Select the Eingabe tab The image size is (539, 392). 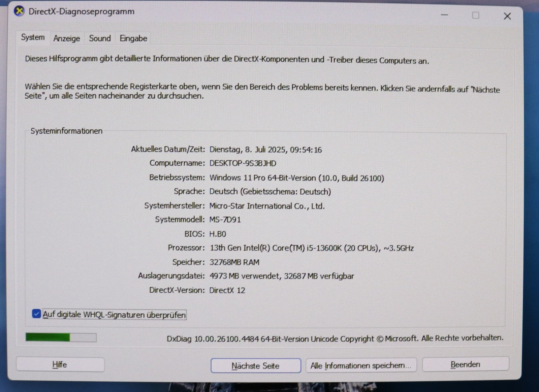133,38
